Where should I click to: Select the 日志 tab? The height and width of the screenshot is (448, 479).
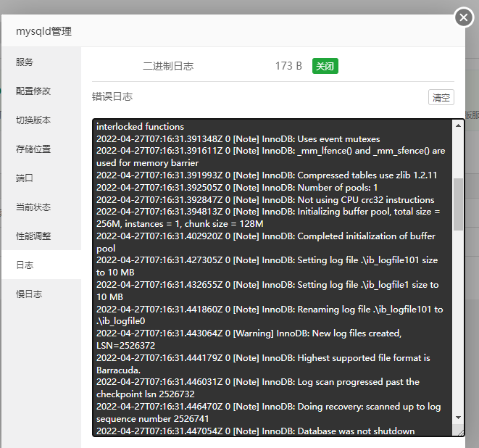pos(41,265)
